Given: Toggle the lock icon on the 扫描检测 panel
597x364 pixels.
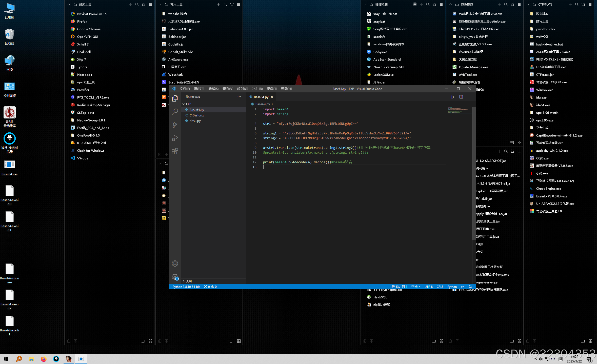Looking at the screenshot, I should click(371, 4).
